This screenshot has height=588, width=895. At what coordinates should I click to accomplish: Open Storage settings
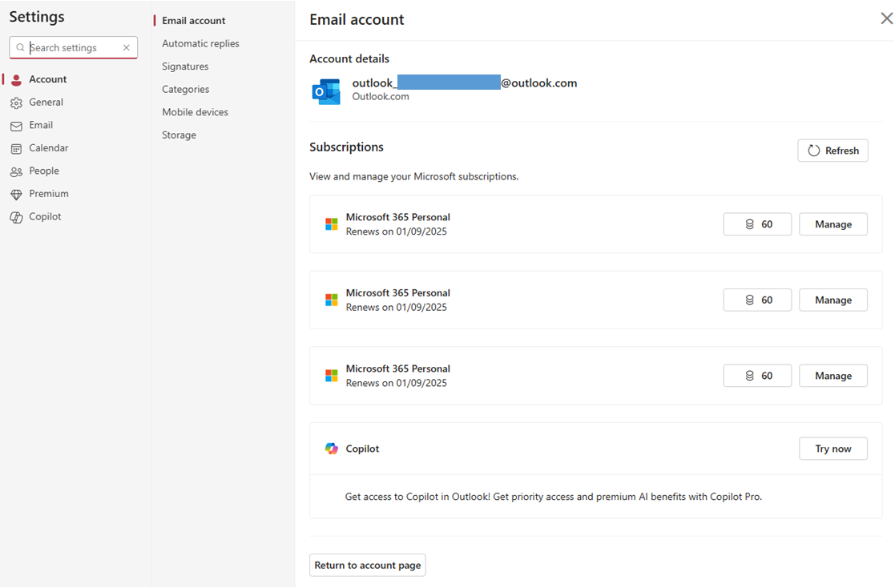pos(178,135)
